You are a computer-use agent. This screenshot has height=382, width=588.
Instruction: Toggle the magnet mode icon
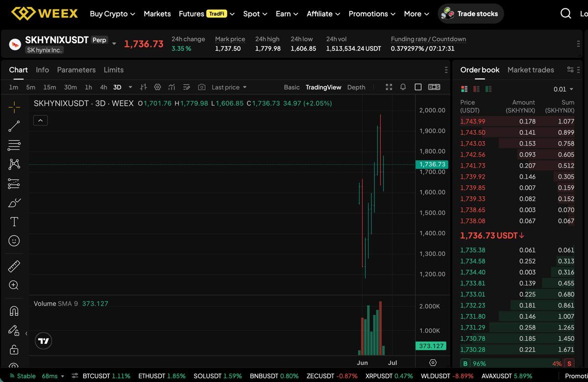[14, 311]
